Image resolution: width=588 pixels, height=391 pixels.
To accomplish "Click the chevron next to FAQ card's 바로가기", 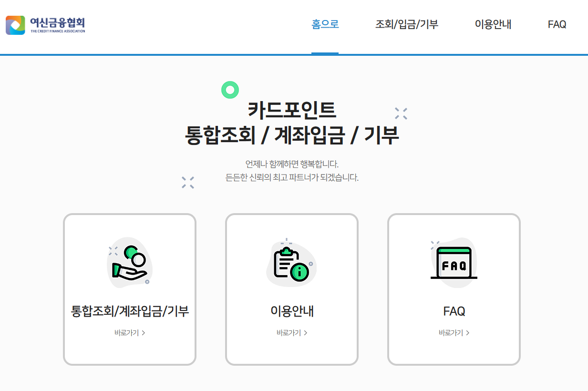I will [468, 332].
